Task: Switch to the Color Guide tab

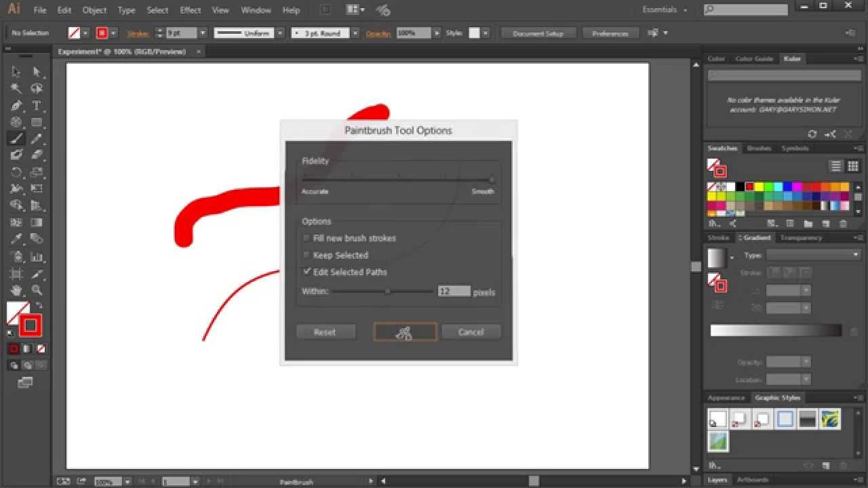Action: tap(754, 59)
